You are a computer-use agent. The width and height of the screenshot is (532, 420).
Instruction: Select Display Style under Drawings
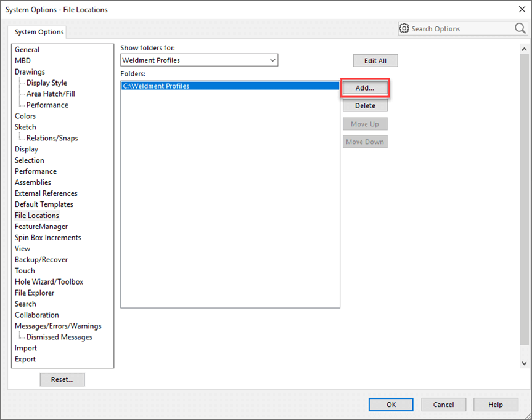pos(47,83)
